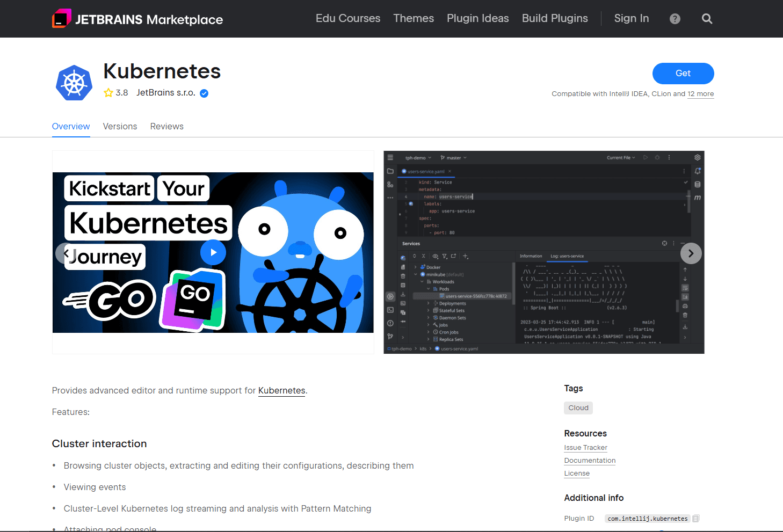Follow the Kubernetes link in description
The height and width of the screenshot is (532, 783).
(282, 391)
